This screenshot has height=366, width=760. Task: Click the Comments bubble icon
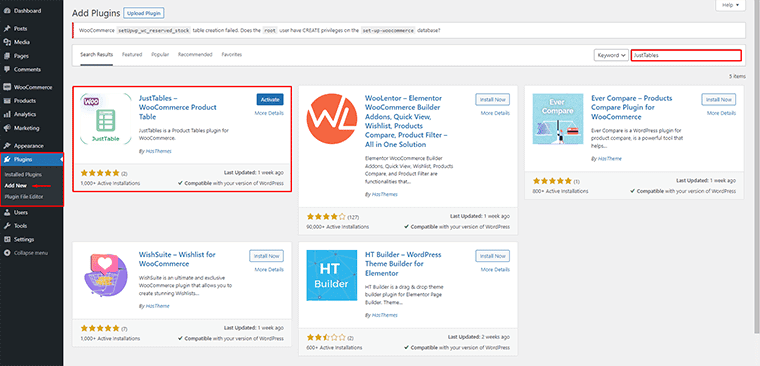[7, 69]
